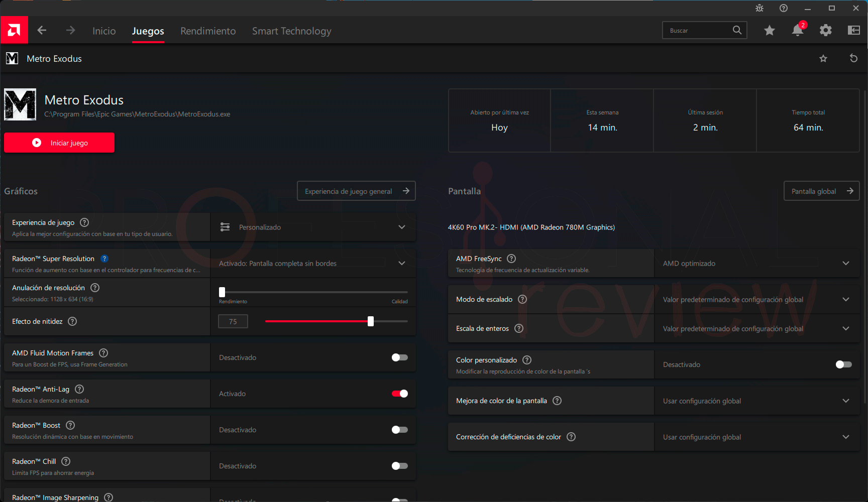Image resolution: width=868 pixels, height=502 pixels.
Task: Switch to Smart Technology tab
Action: tap(292, 31)
